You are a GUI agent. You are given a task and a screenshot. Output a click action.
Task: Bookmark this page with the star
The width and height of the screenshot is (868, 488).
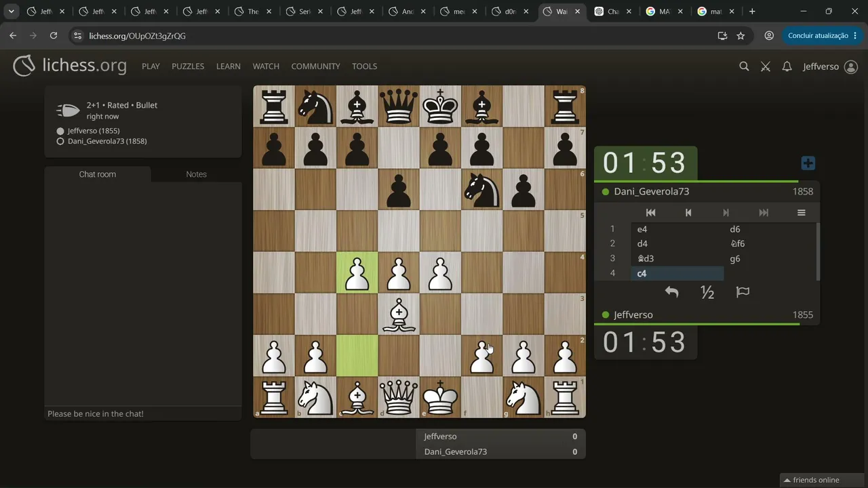click(741, 36)
